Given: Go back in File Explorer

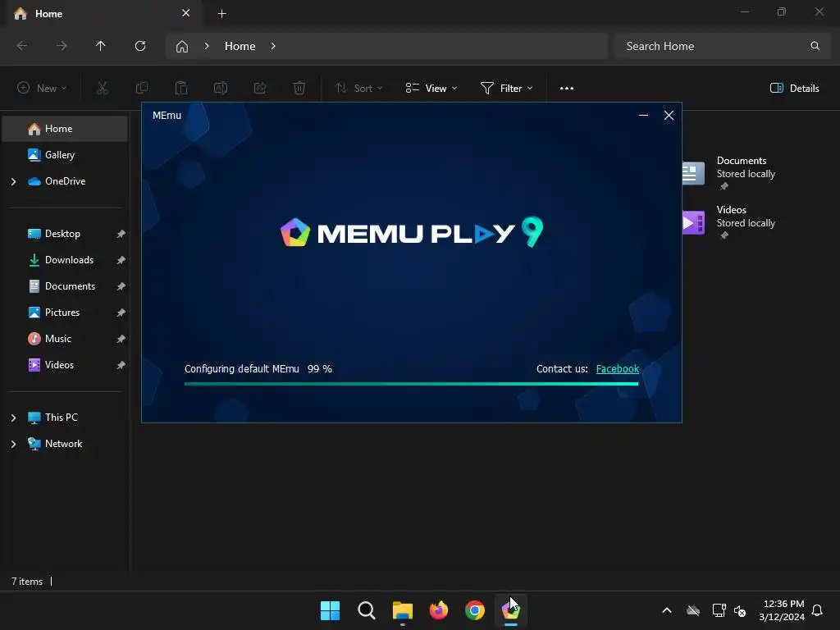Looking at the screenshot, I should 22,46.
